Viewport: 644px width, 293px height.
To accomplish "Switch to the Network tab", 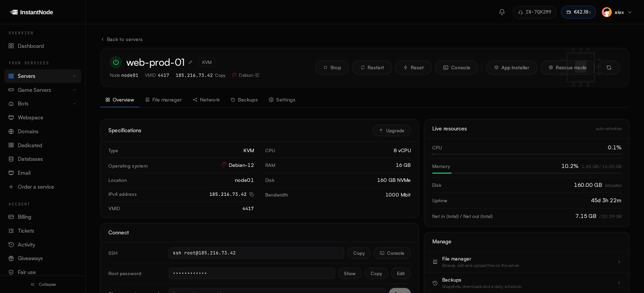I will pos(206,100).
